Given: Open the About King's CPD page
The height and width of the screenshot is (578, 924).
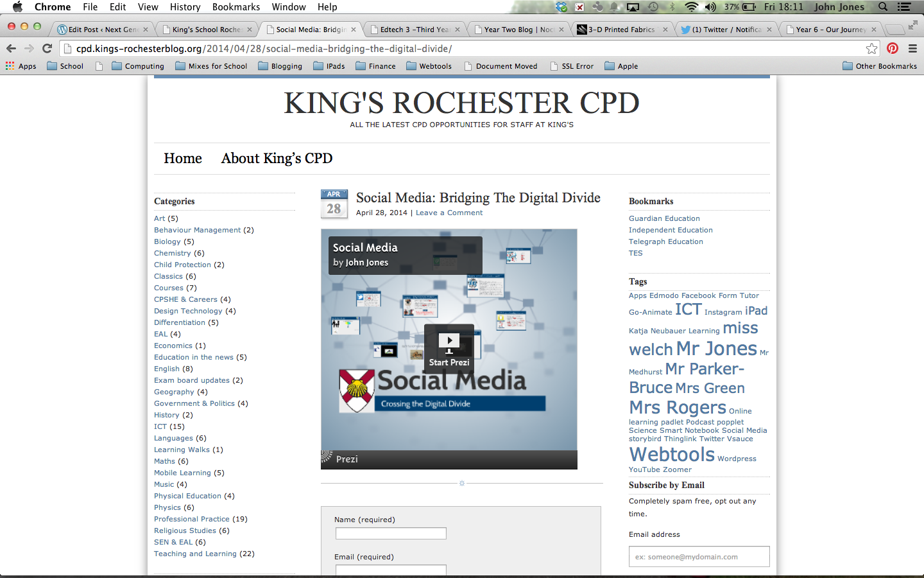Looking at the screenshot, I should coord(277,158).
